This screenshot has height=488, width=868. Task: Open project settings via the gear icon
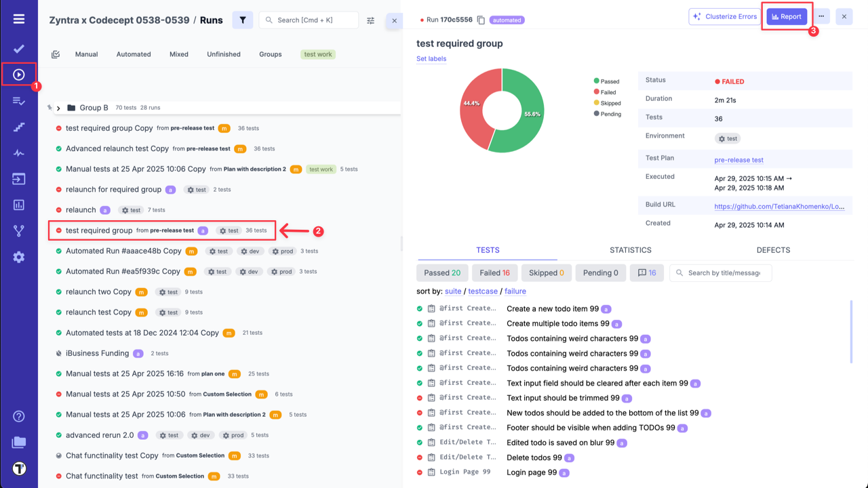click(x=18, y=257)
